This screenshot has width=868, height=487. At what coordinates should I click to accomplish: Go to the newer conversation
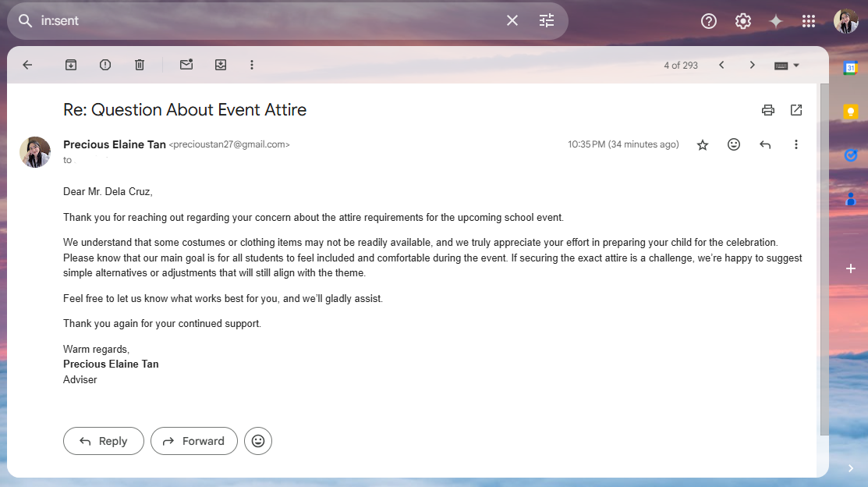[x=721, y=65]
